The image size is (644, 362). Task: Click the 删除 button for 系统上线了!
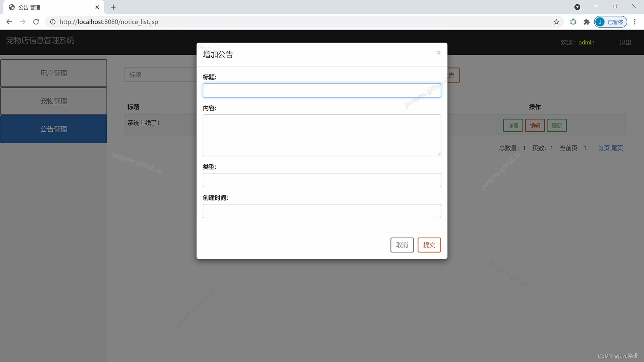(x=556, y=125)
